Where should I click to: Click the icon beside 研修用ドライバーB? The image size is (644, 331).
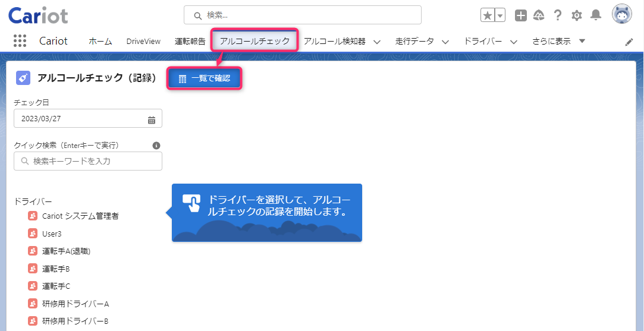point(33,321)
